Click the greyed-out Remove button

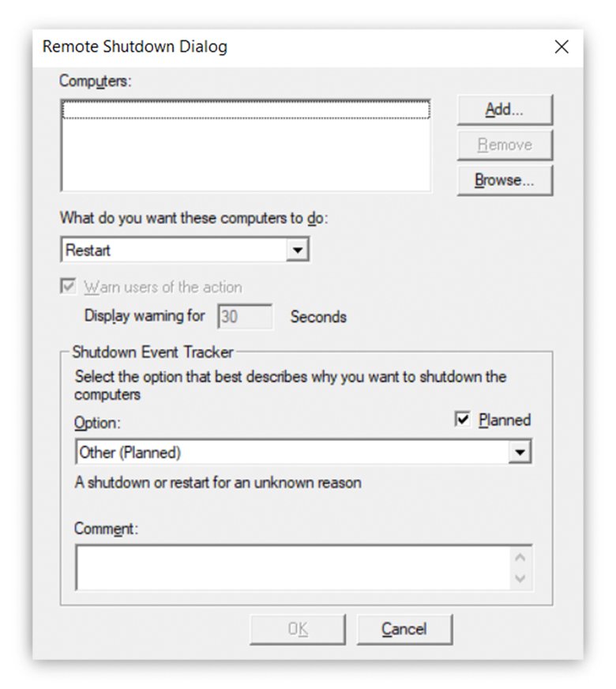[505, 145]
